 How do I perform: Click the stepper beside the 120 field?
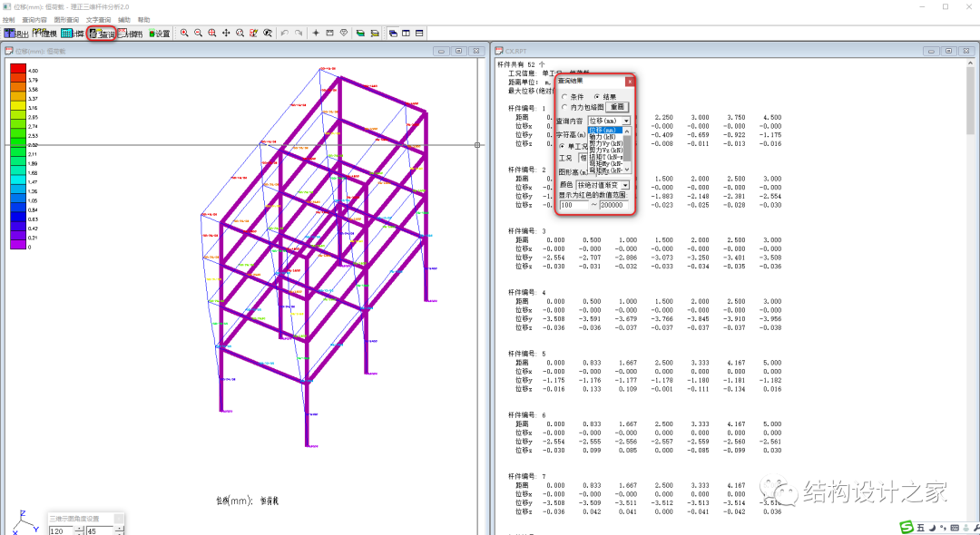tap(79, 530)
